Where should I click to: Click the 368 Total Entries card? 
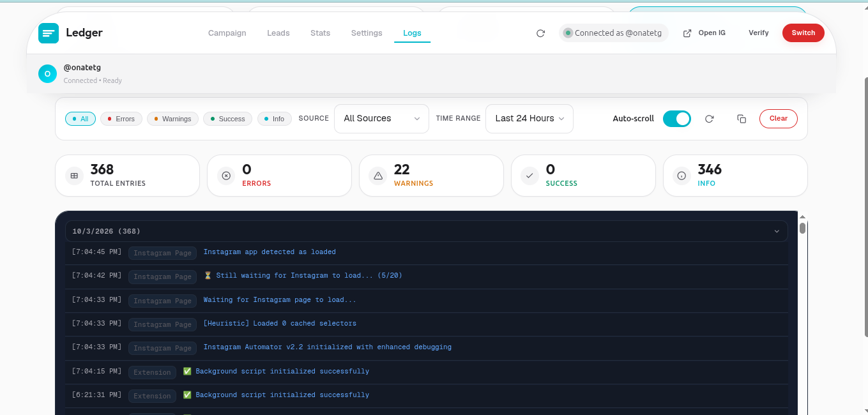click(x=128, y=176)
